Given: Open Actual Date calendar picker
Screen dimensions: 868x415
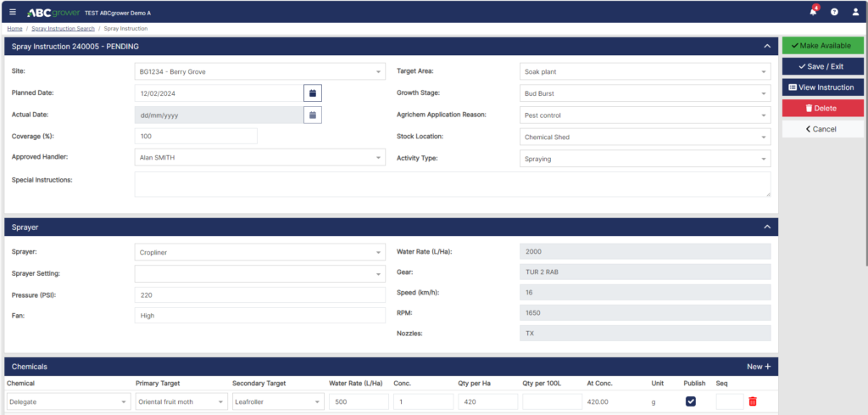Looking at the screenshot, I should click(x=312, y=115).
